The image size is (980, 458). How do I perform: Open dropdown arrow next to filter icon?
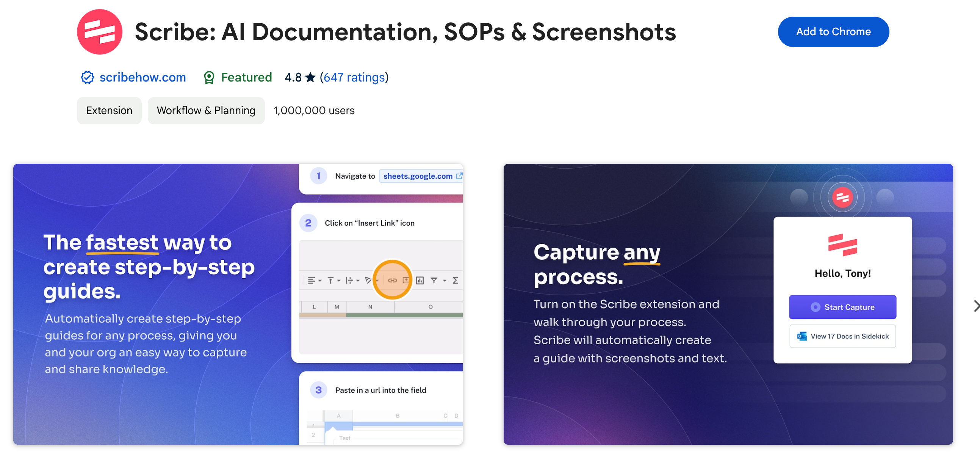click(445, 281)
